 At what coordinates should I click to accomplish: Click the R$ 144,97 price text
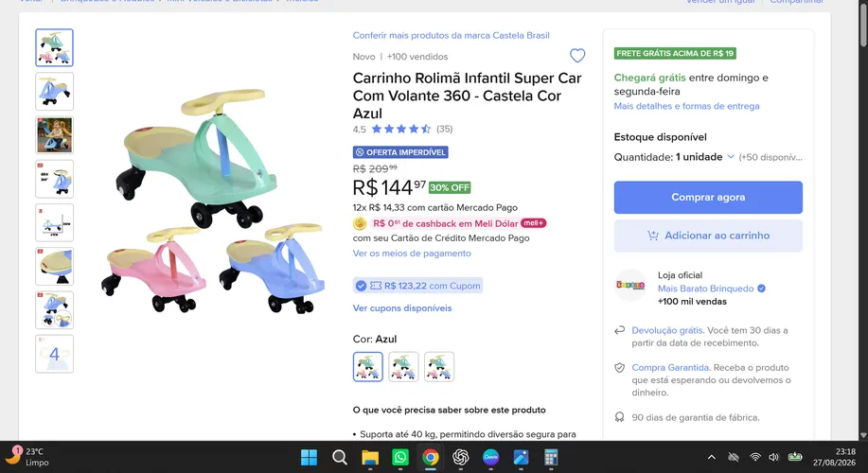click(x=389, y=187)
